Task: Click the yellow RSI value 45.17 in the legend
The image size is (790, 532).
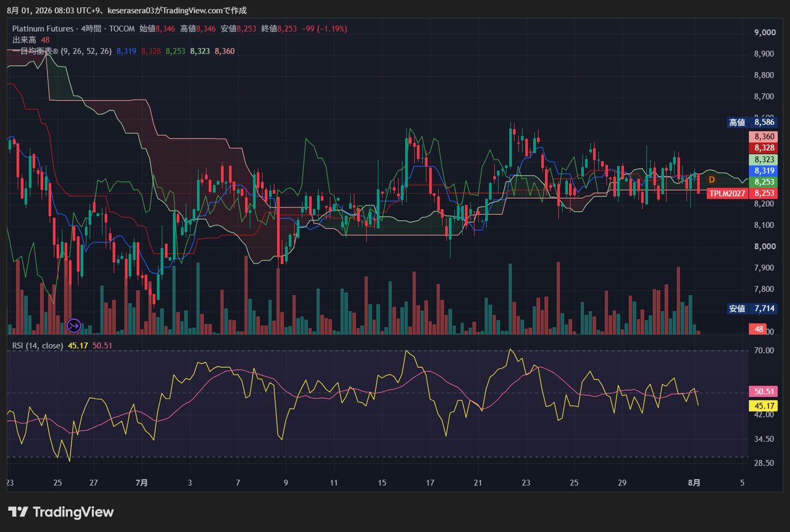Action: pos(78,346)
